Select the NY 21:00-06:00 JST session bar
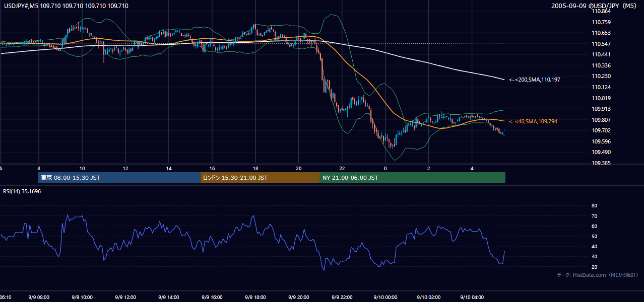Screen dimensions: 644x302 412,178
